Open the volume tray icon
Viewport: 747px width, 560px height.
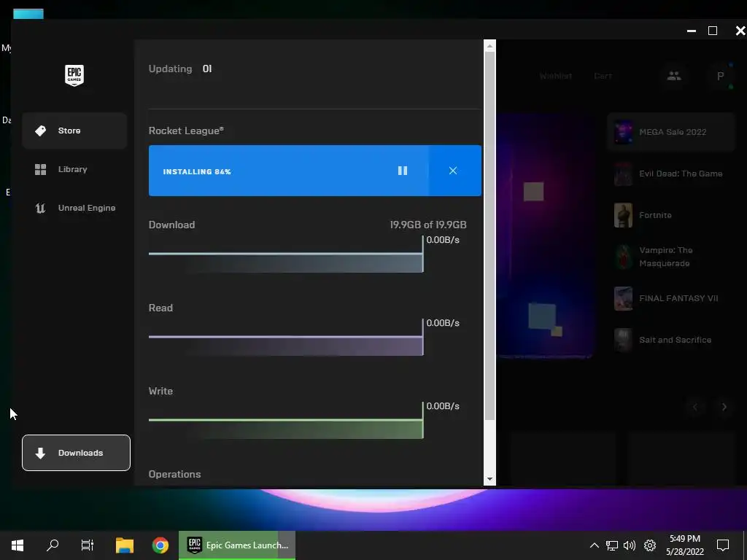pyautogui.click(x=630, y=545)
